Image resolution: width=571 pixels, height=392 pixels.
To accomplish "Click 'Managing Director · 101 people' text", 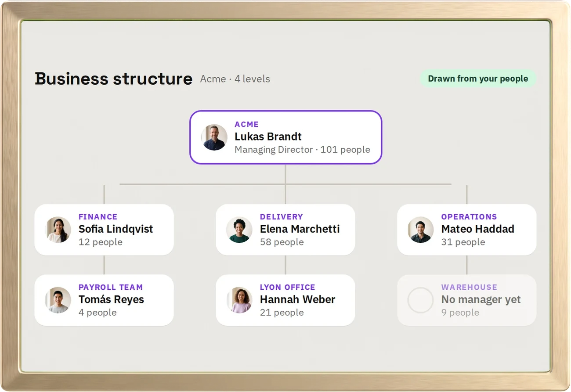I will [302, 150].
